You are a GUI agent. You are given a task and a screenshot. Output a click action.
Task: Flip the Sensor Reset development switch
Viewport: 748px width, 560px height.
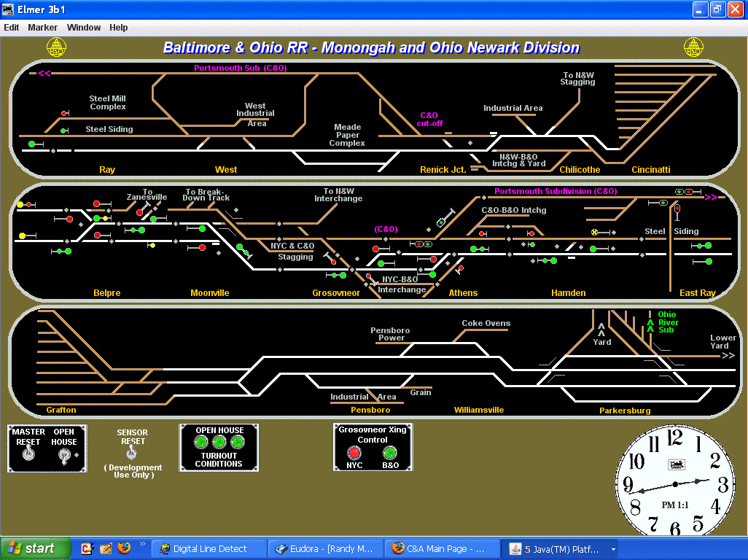(x=132, y=451)
